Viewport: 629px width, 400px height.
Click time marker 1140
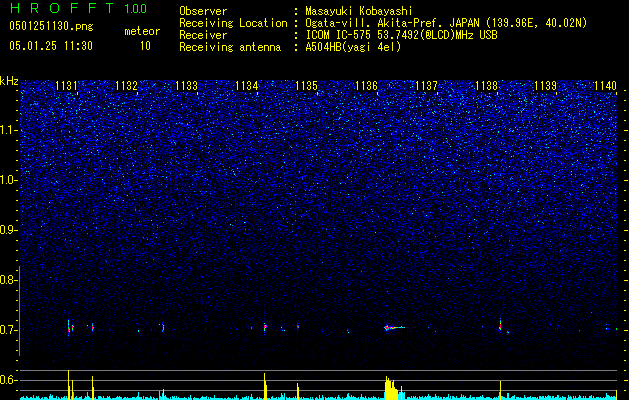pyautogui.click(x=605, y=85)
